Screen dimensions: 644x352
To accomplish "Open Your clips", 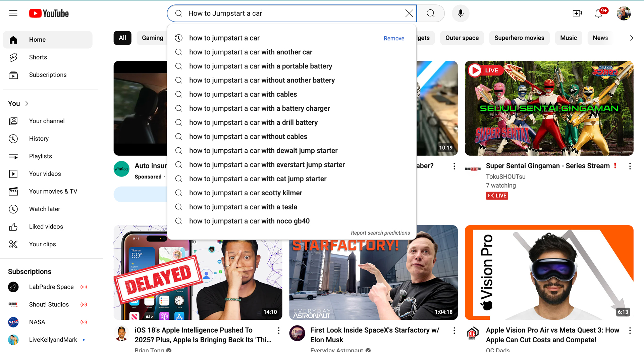I will 48,244.
